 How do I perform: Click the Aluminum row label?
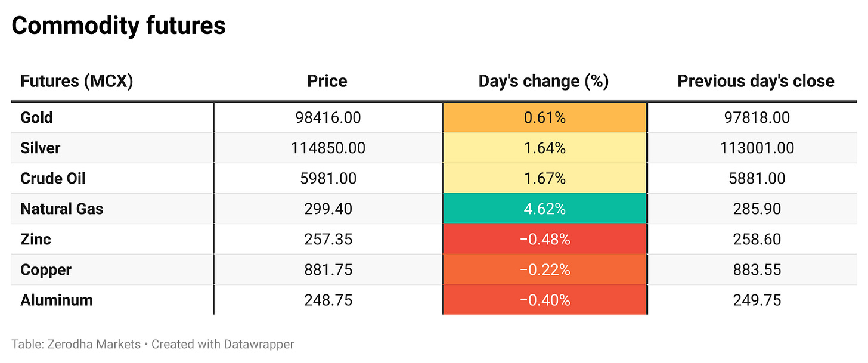pyautogui.click(x=57, y=300)
